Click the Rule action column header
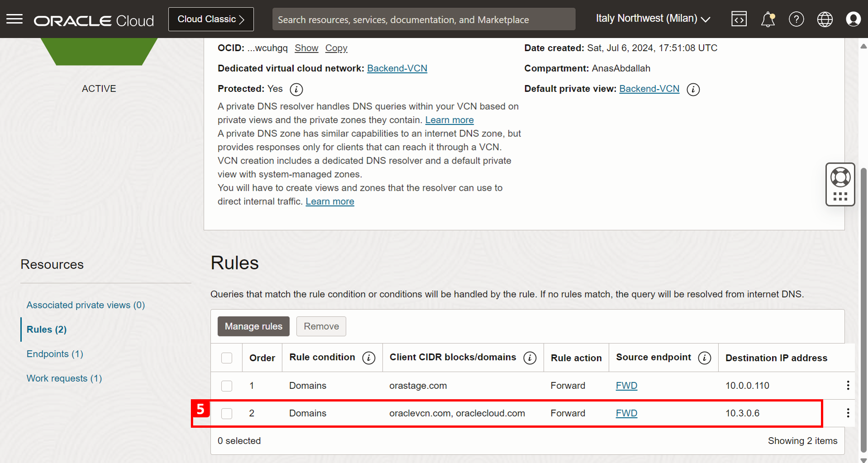The width and height of the screenshot is (868, 463). click(576, 358)
